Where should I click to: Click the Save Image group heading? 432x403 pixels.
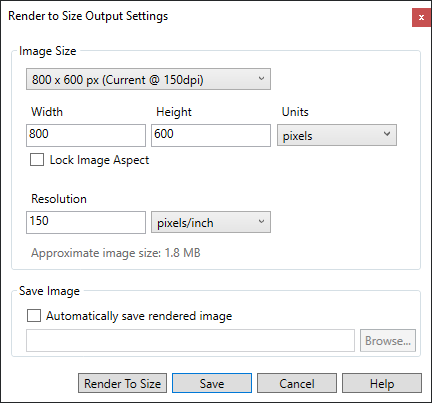(49, 291)
